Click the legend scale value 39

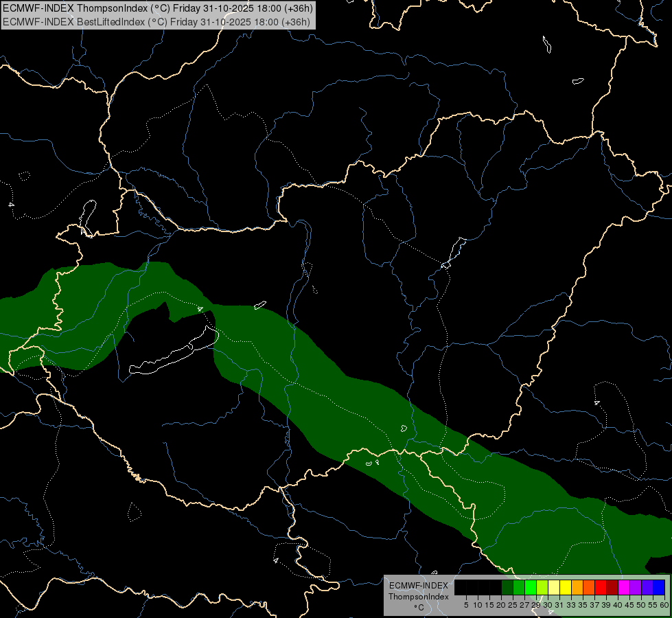[x=606, y=605]
